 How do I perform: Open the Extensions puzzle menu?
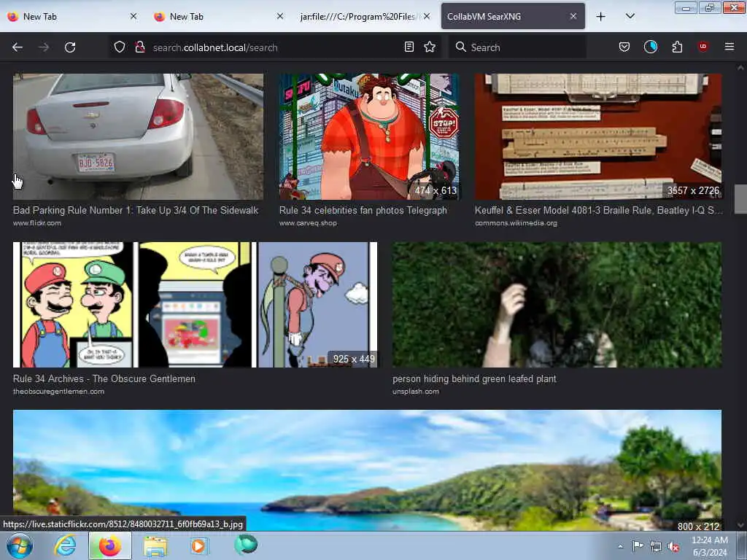677,47
